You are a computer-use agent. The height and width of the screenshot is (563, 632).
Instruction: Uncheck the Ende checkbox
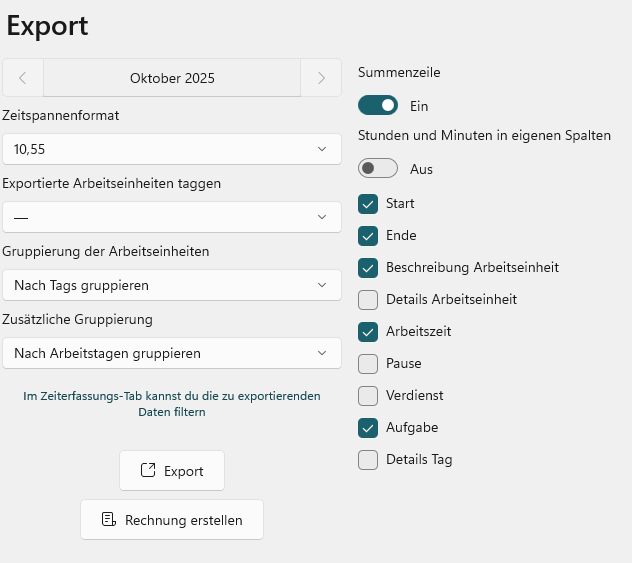tap(368, 236)
